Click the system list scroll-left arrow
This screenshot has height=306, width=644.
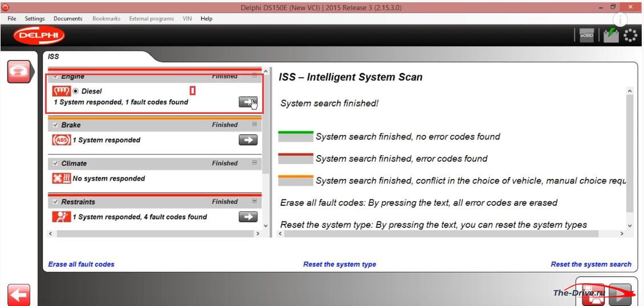coord(51,233)
